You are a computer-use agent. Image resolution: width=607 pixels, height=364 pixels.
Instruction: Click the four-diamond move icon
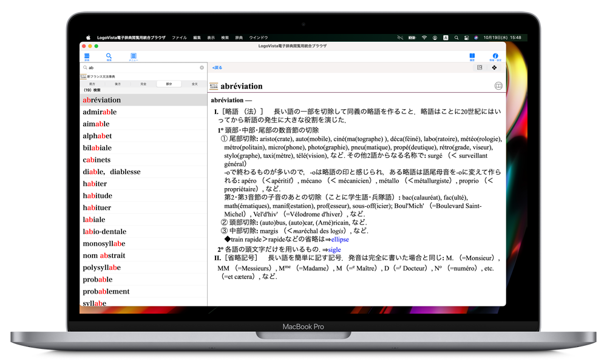click(494, 68)
